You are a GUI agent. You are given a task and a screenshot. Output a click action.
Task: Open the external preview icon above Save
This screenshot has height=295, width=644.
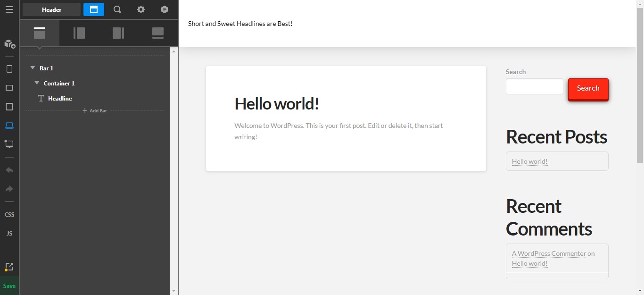9,267
